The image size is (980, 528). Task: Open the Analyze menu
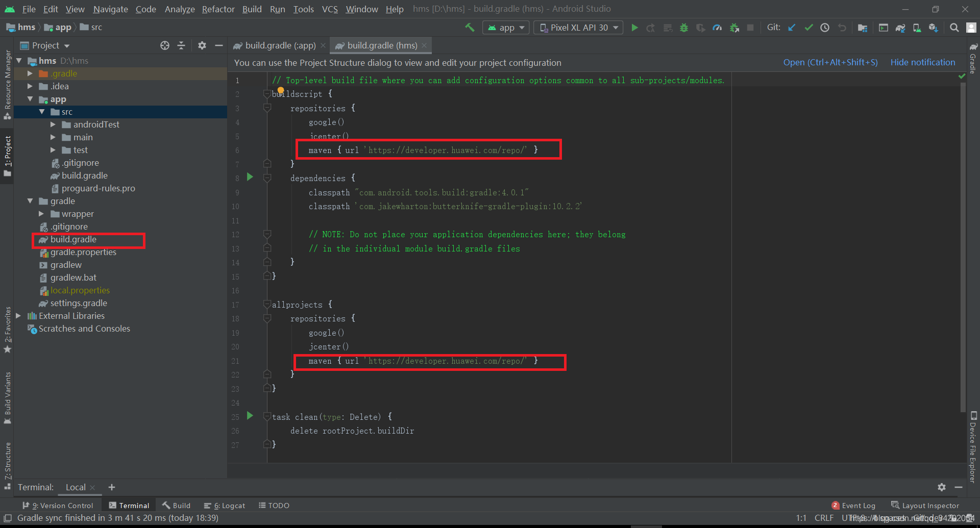point(180,9)
